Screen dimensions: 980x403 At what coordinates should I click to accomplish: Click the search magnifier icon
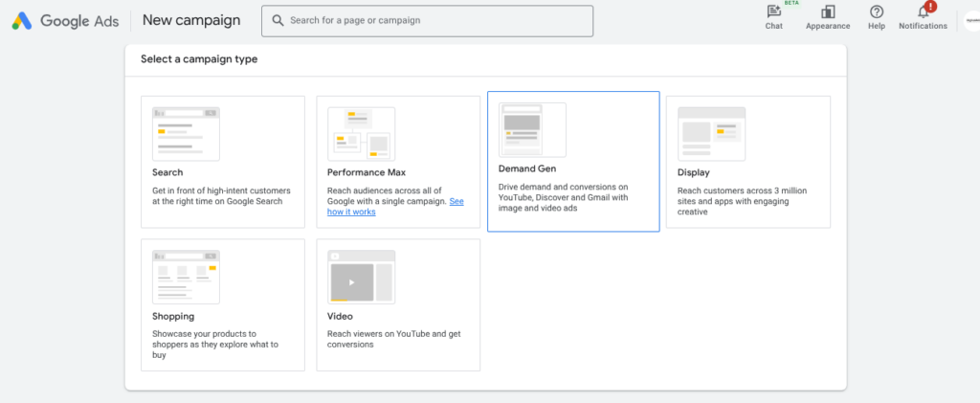click(x=278, y=21)
